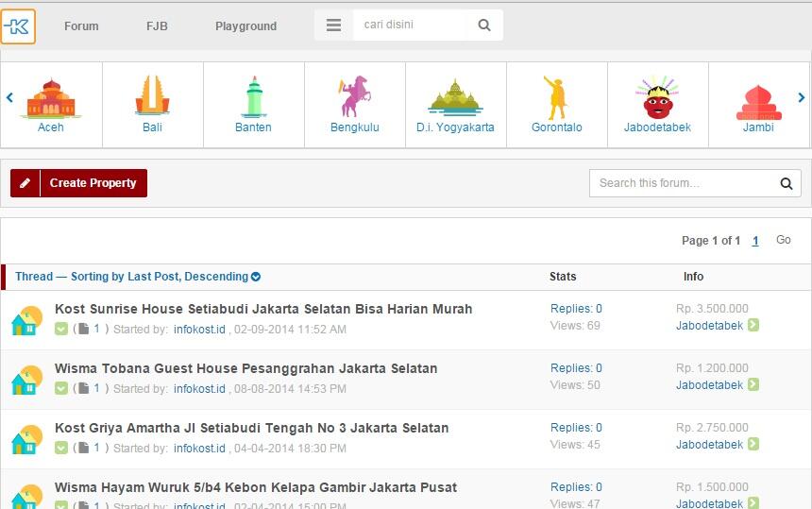Expand green dropdown under Kost Sunrise House title
The width and height of the screenshot is (812, 509).
coord(61,329)
